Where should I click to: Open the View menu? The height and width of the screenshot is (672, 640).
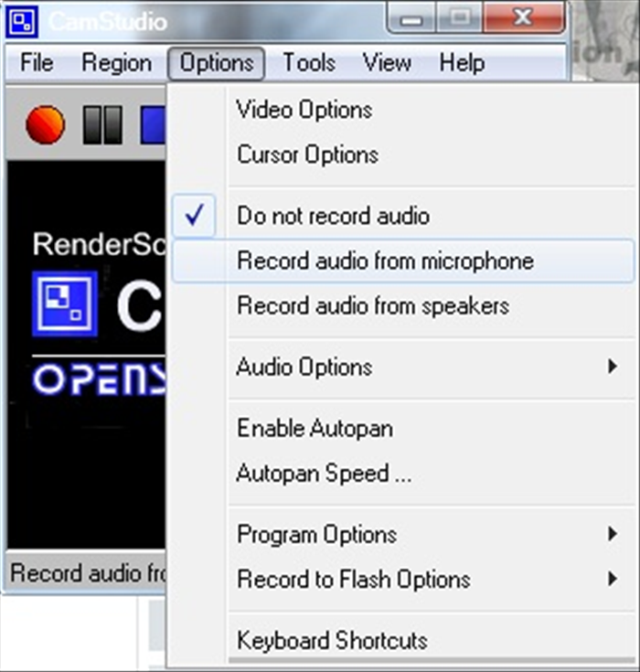[x=387, y=63]
